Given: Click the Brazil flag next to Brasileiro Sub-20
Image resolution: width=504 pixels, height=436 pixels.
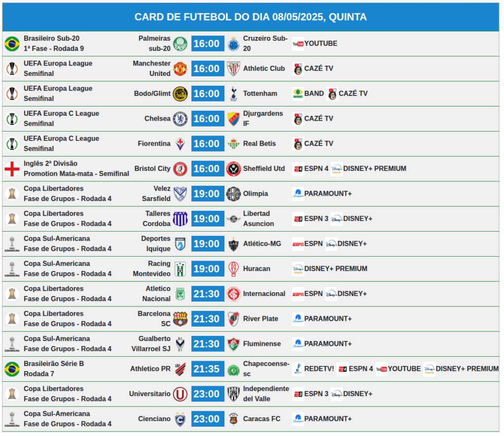Looking at the screenshot, I should [x=12, y=44].
